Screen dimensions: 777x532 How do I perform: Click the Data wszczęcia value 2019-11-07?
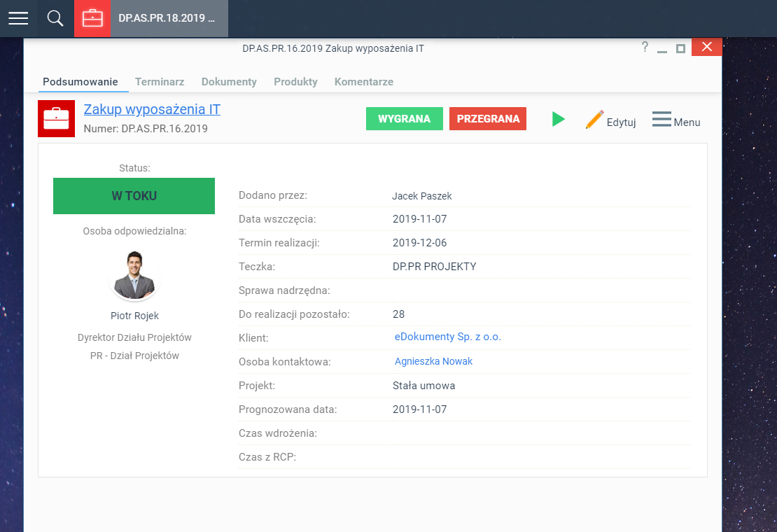[419, 219]
